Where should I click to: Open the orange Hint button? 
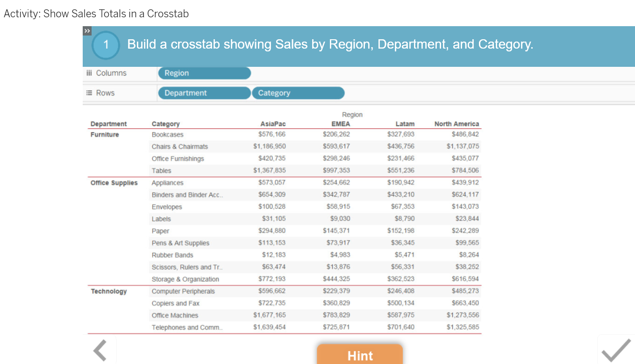(360, 355)
